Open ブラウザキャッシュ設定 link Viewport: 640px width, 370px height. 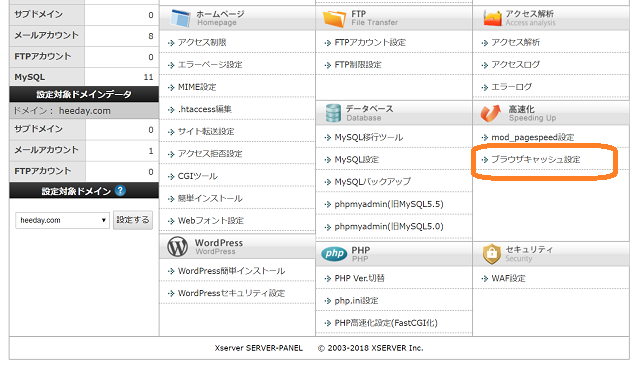coord(536,160)
